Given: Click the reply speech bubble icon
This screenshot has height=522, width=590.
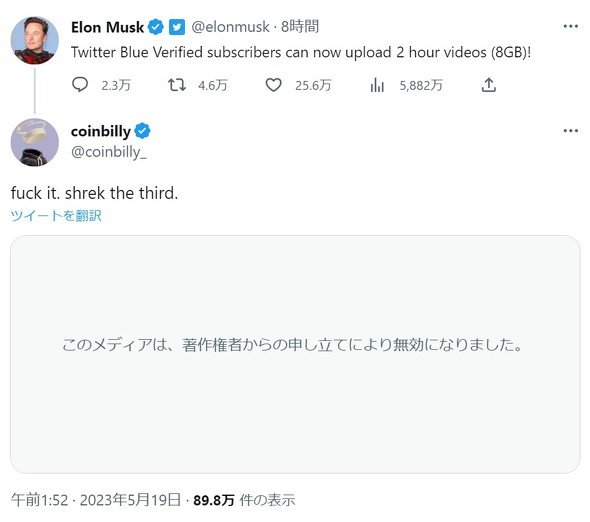Looking at the screenshot, I should pyautogui.click(x=80, y=85).
